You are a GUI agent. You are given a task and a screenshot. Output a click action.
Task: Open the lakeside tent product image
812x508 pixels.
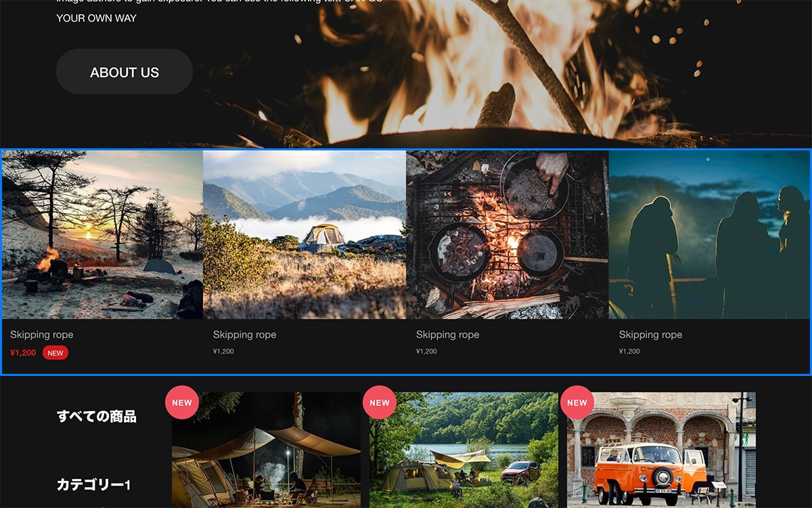[464, 450]
